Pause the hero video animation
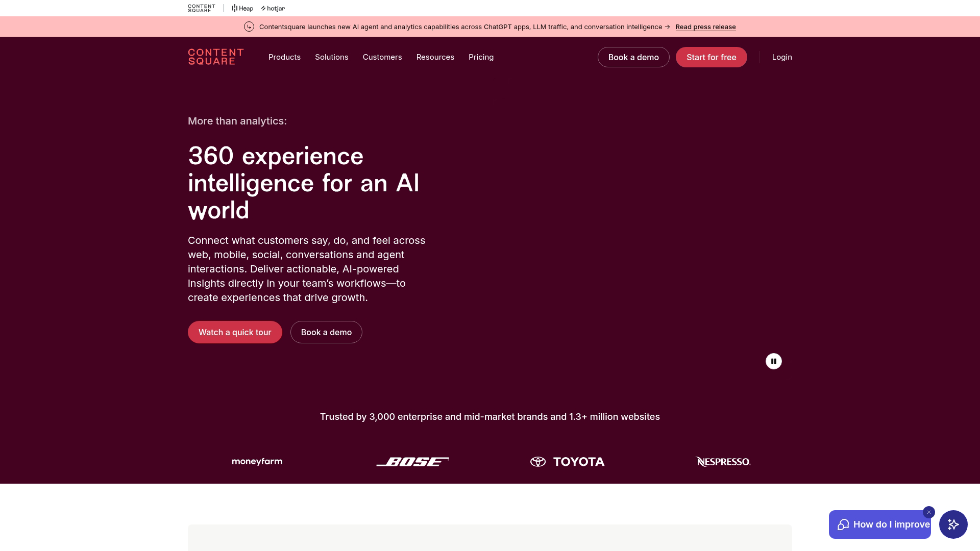The width and height of the screenshot is (980, 551). [773, 361]
